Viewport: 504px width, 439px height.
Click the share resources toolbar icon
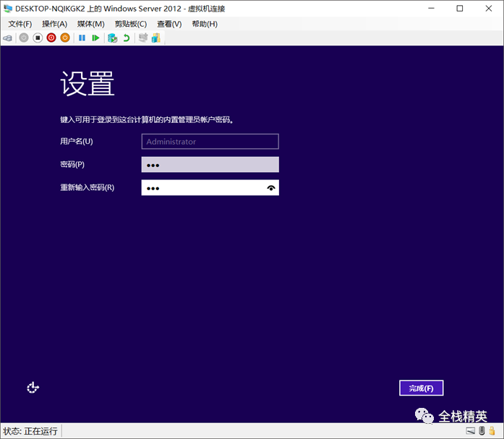[x=156, y=38]
